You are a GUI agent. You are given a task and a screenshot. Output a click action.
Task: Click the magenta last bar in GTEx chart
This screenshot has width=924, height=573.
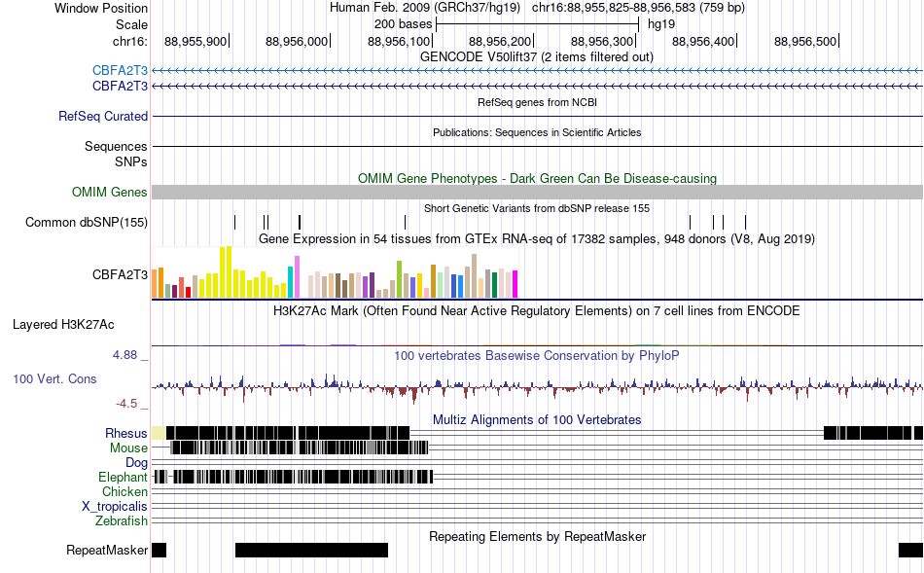pos(515,284)
